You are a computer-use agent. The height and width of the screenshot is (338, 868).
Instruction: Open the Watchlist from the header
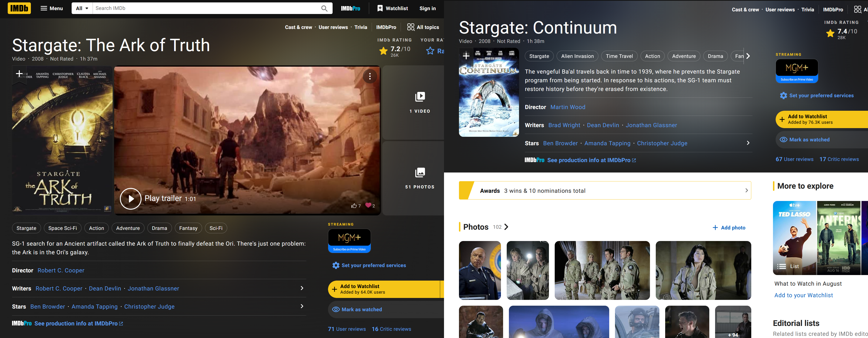click(x=392, y=8)
